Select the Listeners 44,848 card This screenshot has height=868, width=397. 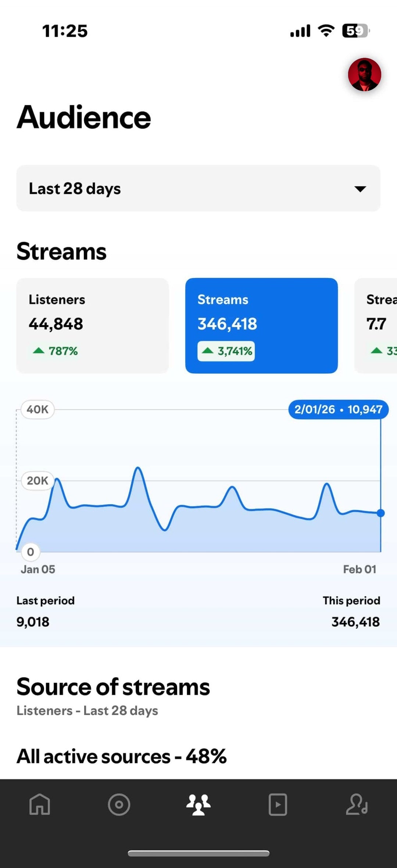click(x=93, y=325)
